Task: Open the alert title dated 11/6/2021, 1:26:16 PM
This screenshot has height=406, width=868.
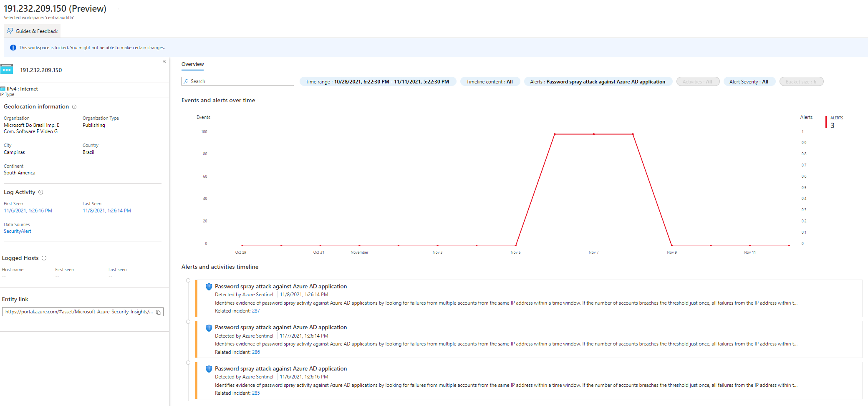Action: coord(281,369)
